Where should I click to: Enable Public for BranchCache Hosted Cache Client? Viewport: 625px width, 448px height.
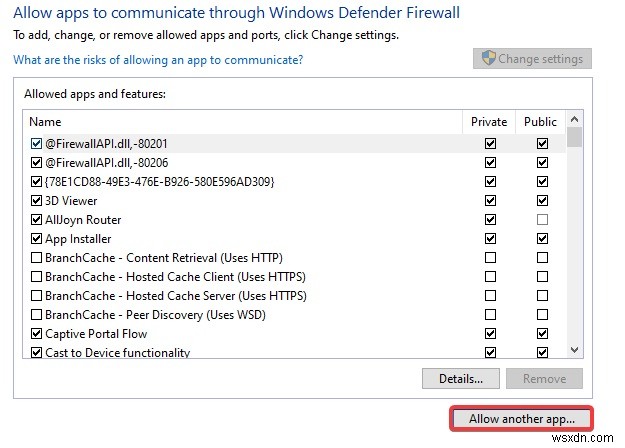pos(542,277)
